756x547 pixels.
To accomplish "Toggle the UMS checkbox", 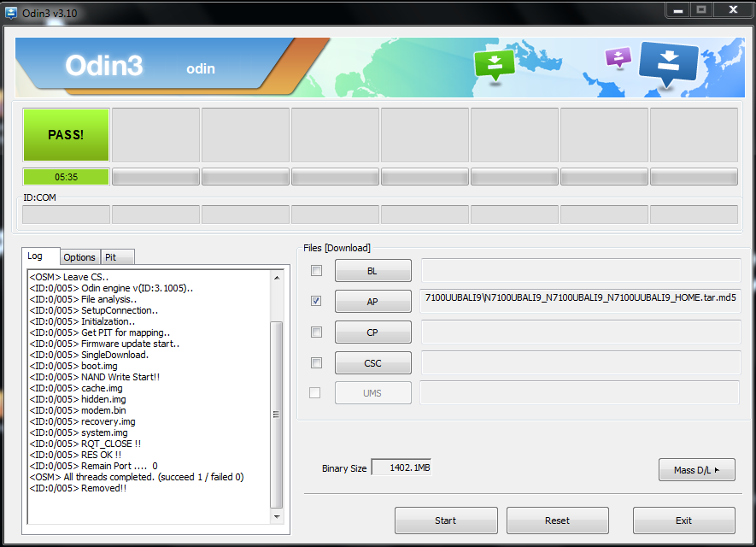I will 315,393.
